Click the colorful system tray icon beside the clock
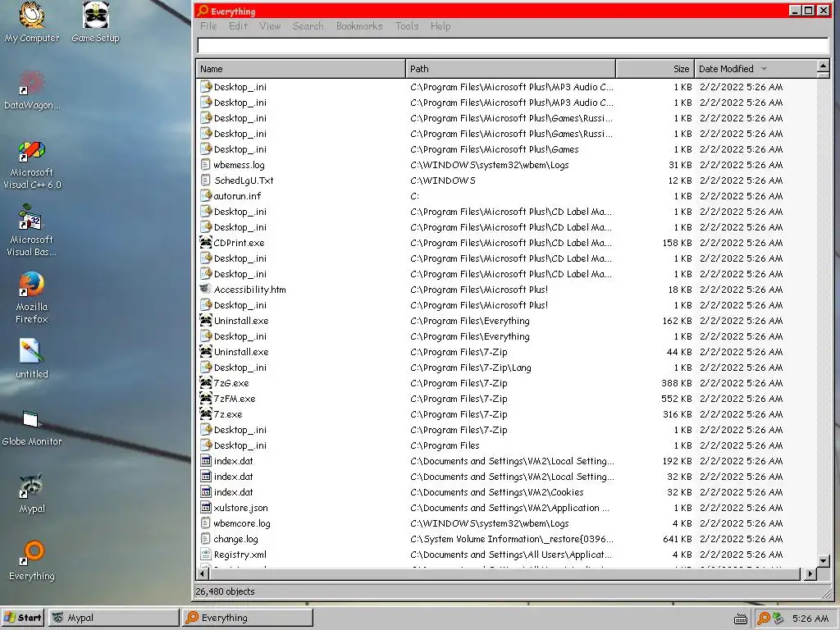This screenshot has height=630, width=840. pos(778,619)
